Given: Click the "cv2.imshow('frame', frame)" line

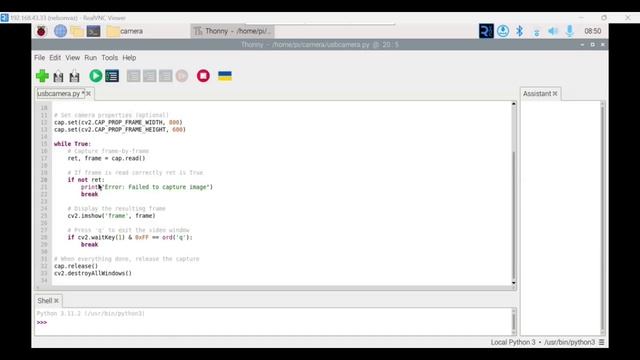Looking at the screenshot, I should click(111, 216).
